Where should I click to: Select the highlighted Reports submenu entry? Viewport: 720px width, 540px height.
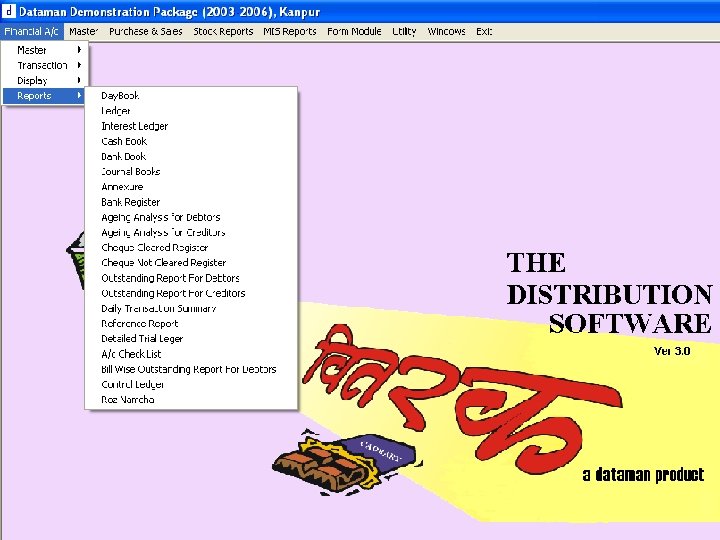click(x=45, y=96)
